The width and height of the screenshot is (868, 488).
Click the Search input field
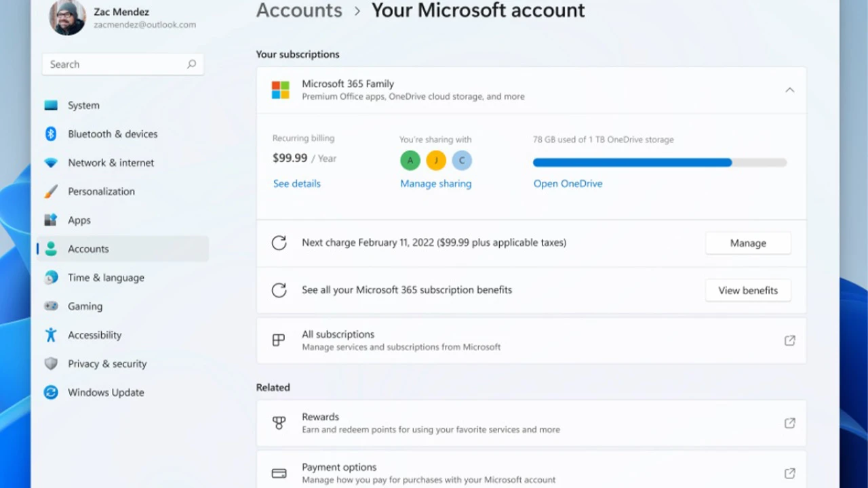115,64
